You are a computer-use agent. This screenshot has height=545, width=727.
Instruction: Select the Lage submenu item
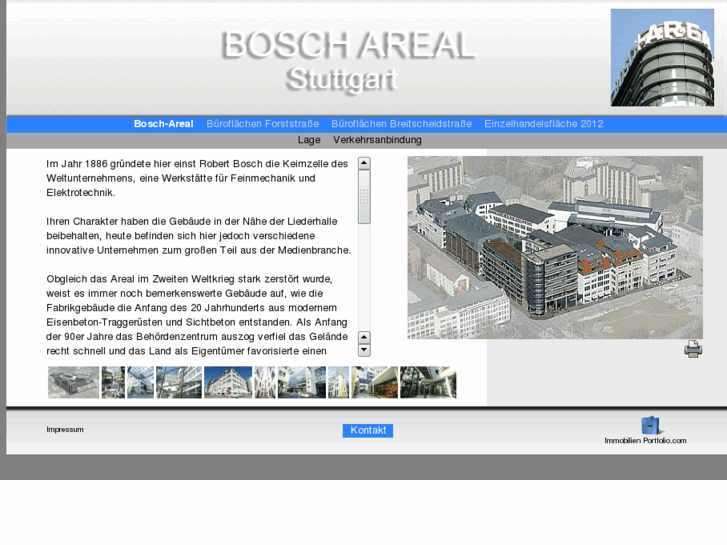pyautogui.click(x=309, y=140)
